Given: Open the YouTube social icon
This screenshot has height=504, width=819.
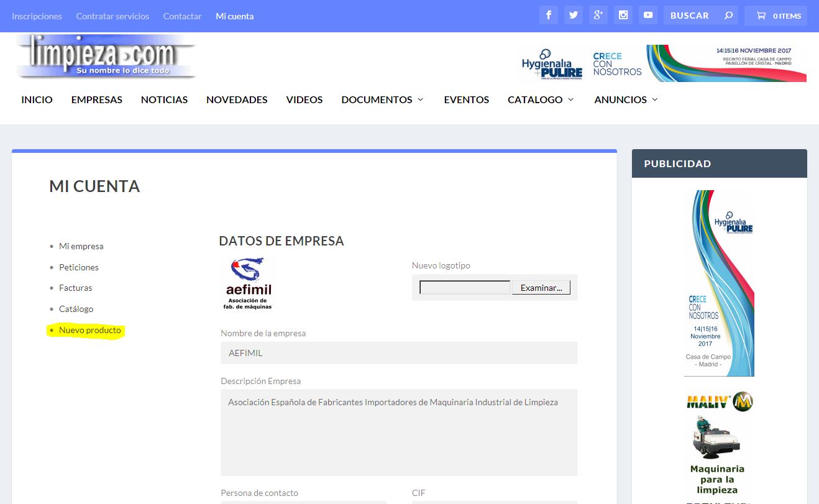Looking at the screenshot, I should point(647,16).
